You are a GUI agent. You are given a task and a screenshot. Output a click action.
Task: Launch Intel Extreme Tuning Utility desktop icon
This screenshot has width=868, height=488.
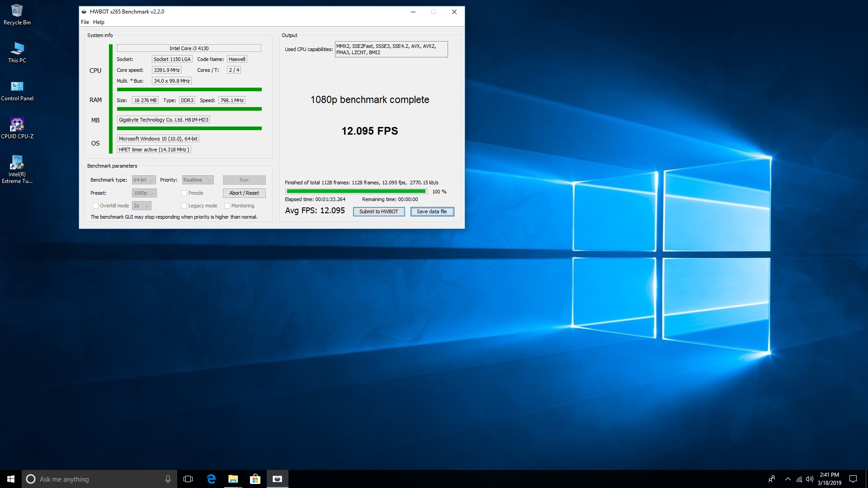[17, 169]
